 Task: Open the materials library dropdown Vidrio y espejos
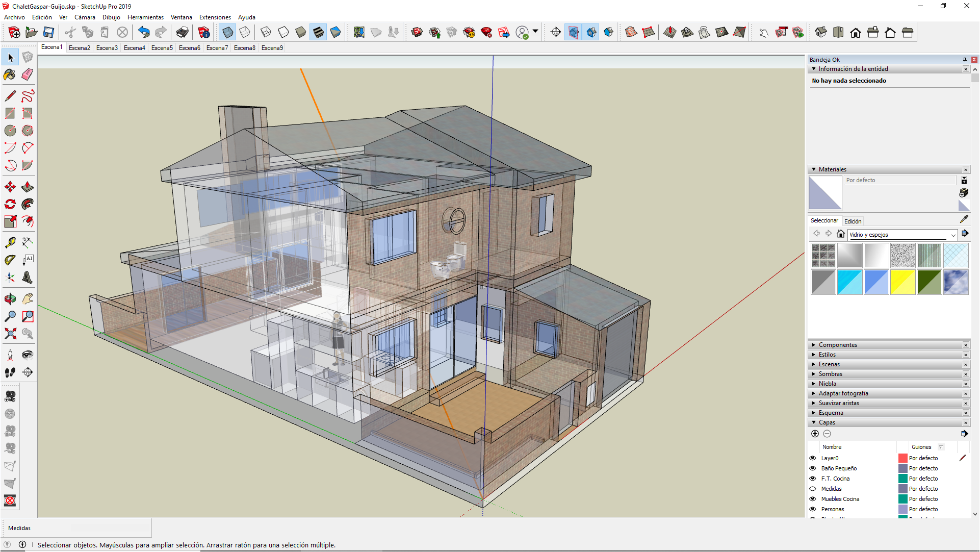pyautogui.click(x=902, y=235)
